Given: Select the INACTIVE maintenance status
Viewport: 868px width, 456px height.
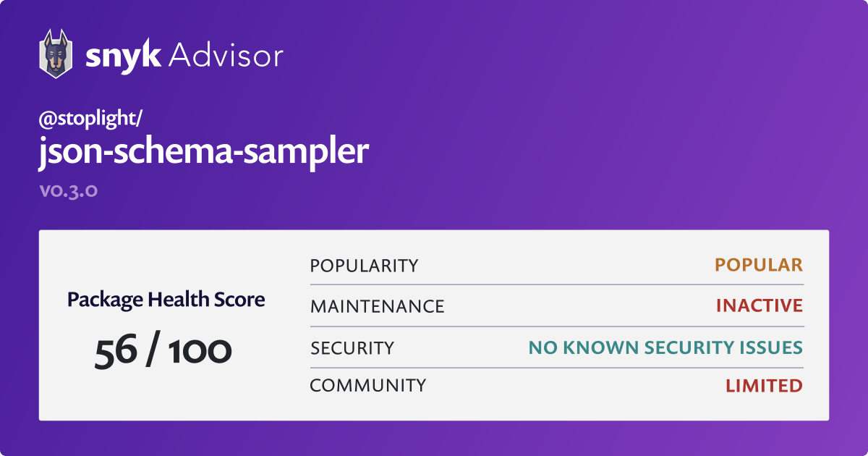Looking at the screenshot, I should pos(759,306).
